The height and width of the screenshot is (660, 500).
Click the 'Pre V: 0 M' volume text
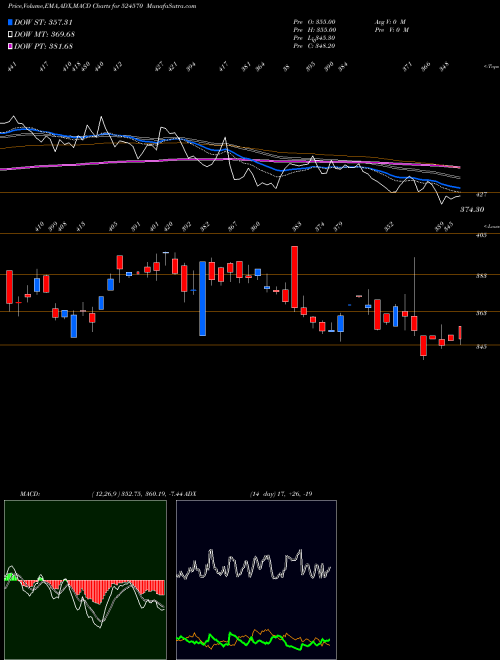click(x=391, y=30)
